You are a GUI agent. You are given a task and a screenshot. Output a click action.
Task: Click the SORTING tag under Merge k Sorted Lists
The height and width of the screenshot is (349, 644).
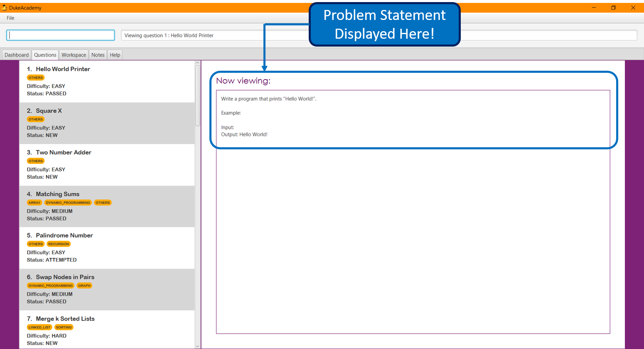(64, 327)
